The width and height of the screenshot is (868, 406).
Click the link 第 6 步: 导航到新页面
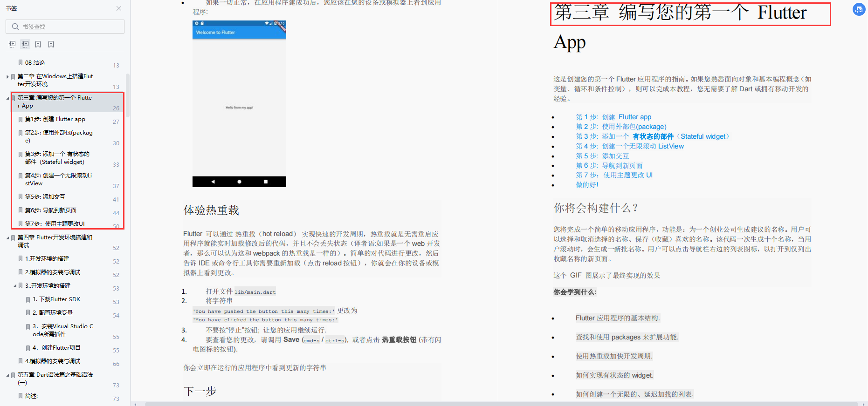point(609,166)
